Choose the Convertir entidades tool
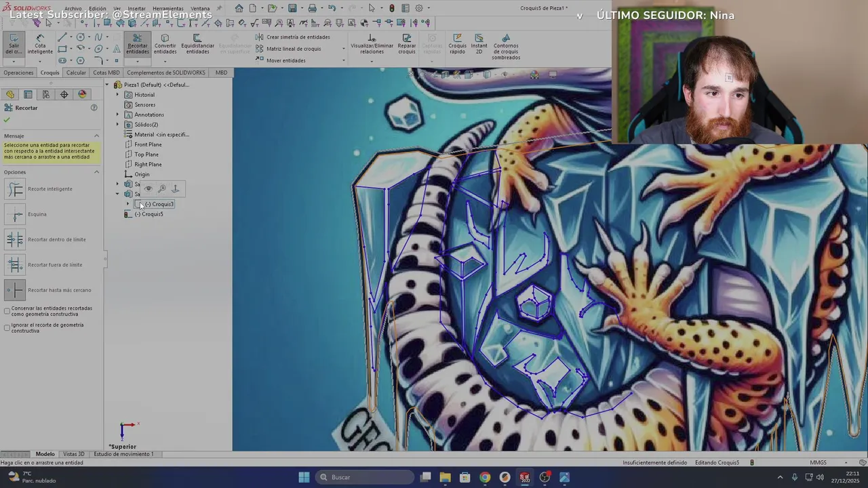Viewport: 868px width, 488px height. point(165,43)
